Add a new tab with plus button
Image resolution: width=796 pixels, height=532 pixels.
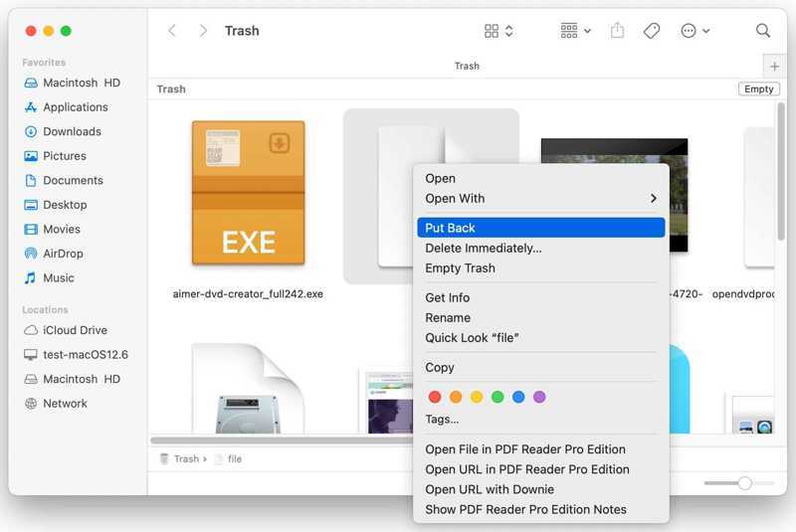point(774,67)
